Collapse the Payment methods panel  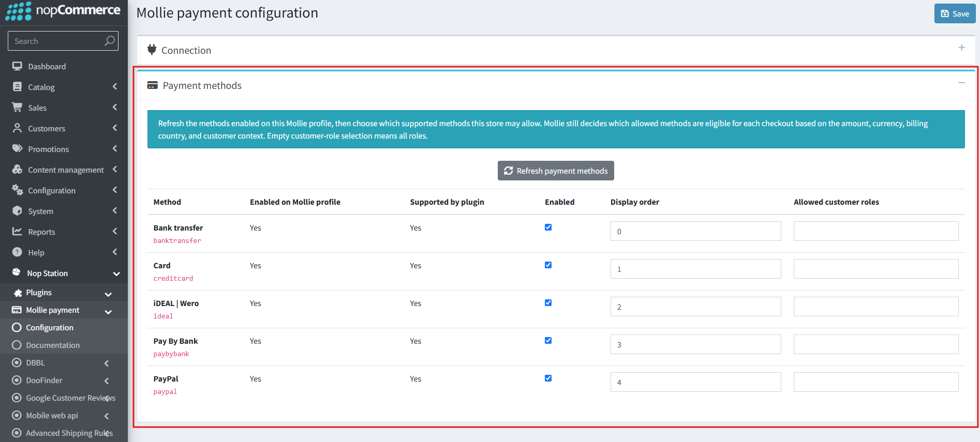[x=961, y=83]
